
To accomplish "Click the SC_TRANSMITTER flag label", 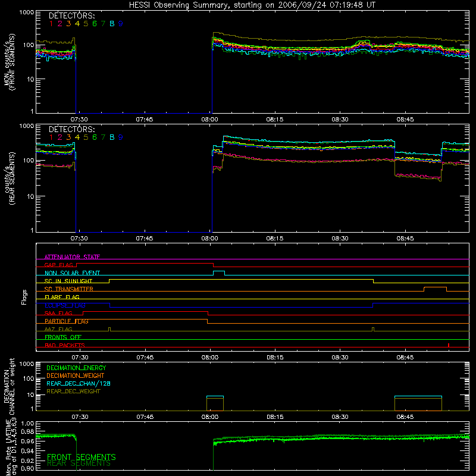I will 69,289.
